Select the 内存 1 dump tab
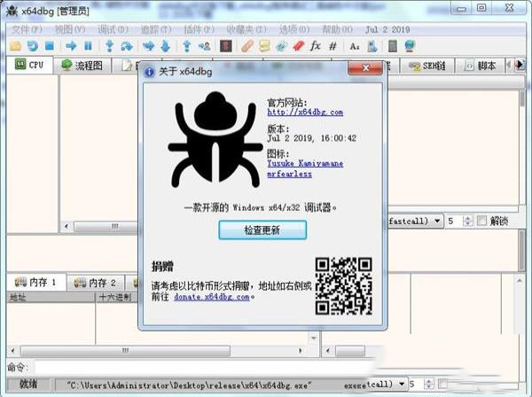 (x=36, y=282)
